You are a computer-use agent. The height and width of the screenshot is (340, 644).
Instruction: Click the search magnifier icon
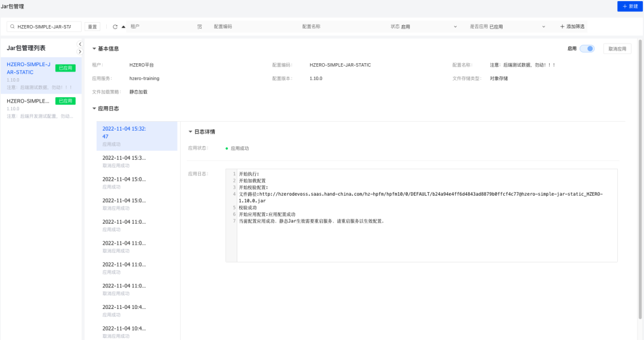click(13, 27)
